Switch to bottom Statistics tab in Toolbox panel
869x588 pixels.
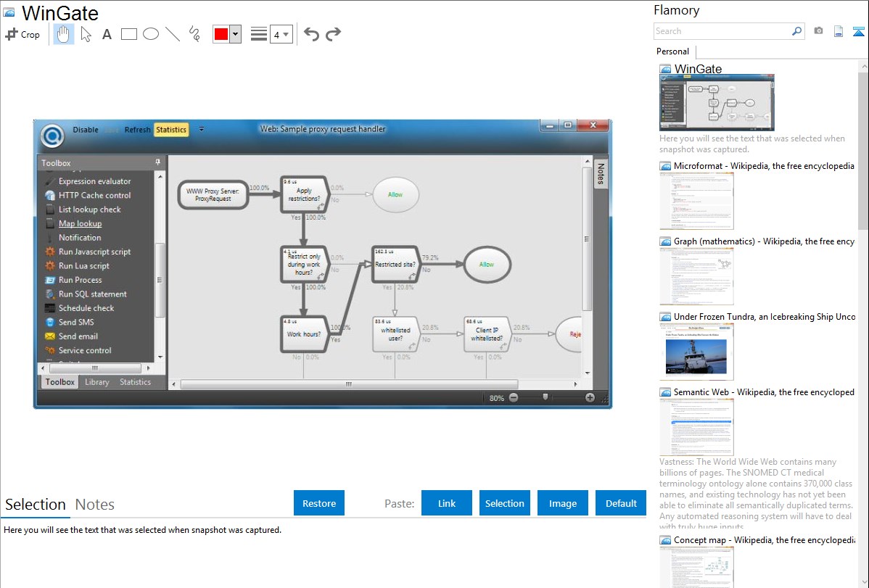(x=135, y=382)
